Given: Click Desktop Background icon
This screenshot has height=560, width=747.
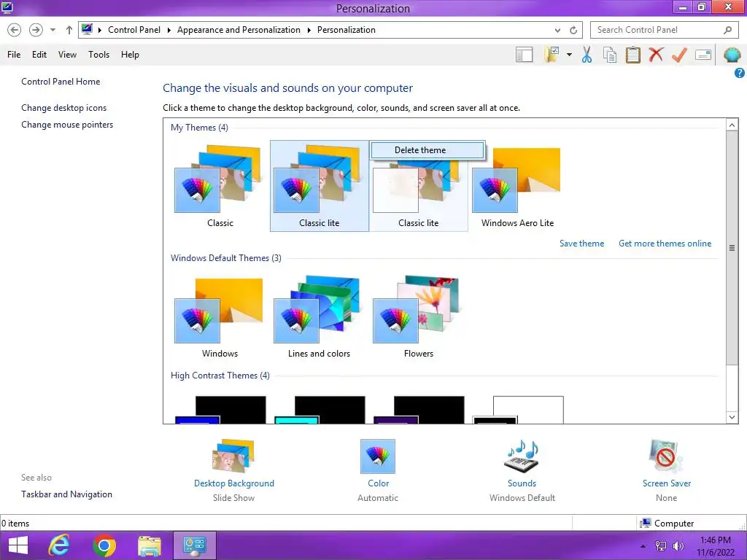Looking at the screenshot, I should [233, 456].
